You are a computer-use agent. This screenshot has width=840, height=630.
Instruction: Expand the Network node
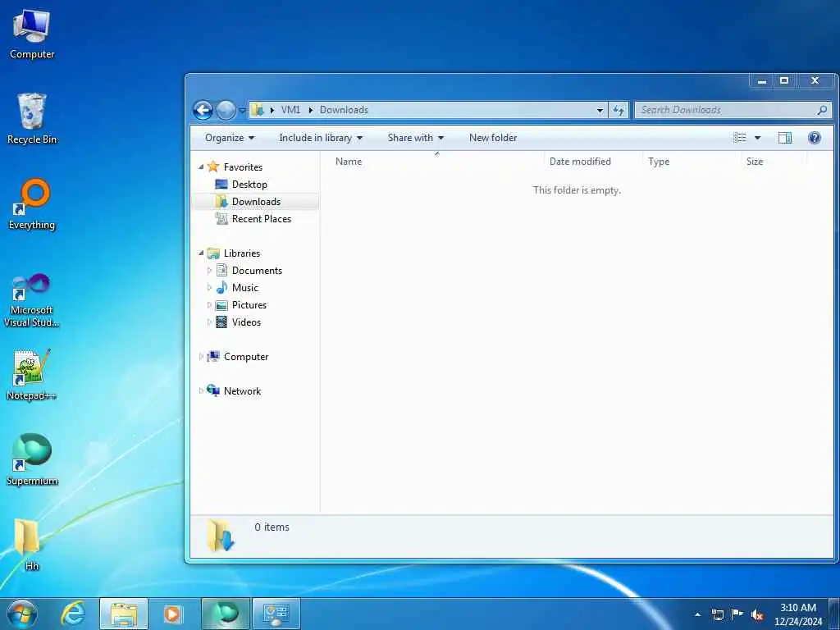point(201,391)
